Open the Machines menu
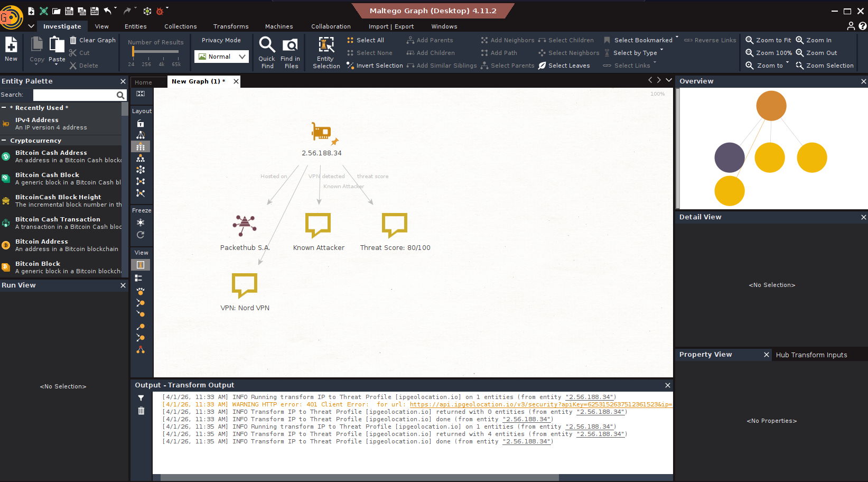This screenshot has width=868, height=482. tap(279, 26)
